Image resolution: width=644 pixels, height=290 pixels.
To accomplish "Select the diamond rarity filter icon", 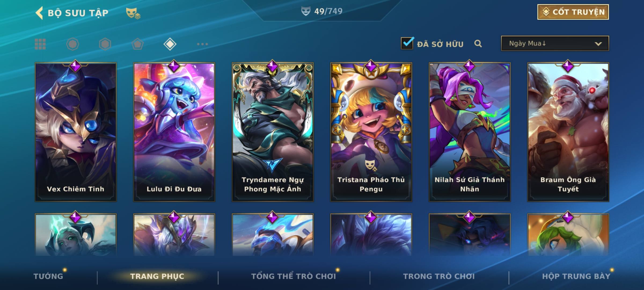I will (x=170, y=44).
